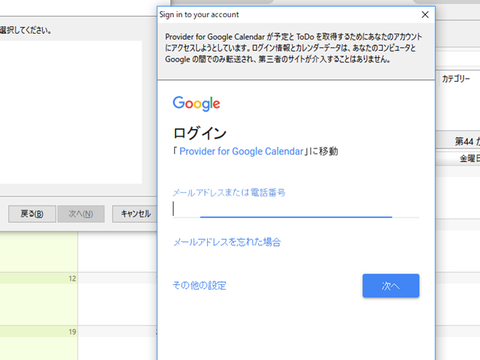
Task: Click the greyed 次へ(N) wizard button
Action: coord(81,214)
